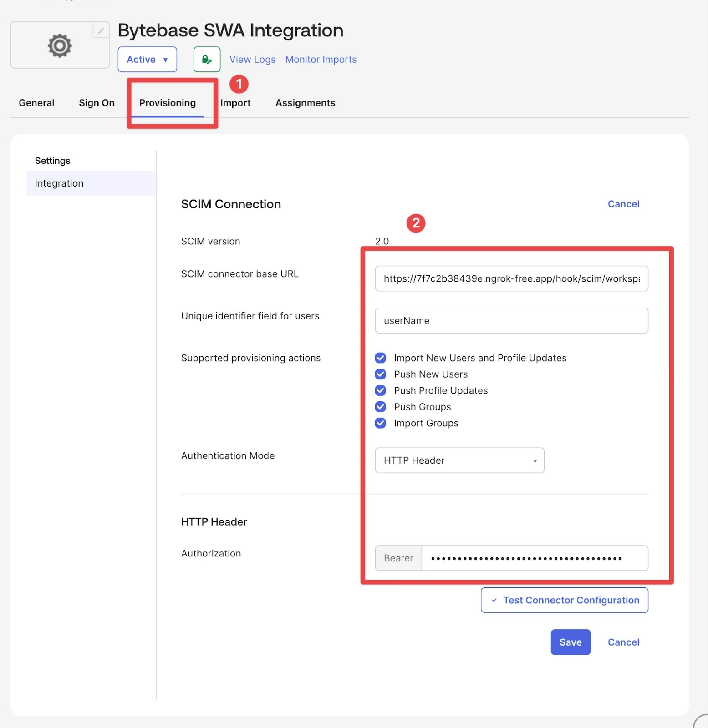Select Integration in the Settings sidebar
This screenshot has height=728, width=708.
coord(91,183)
